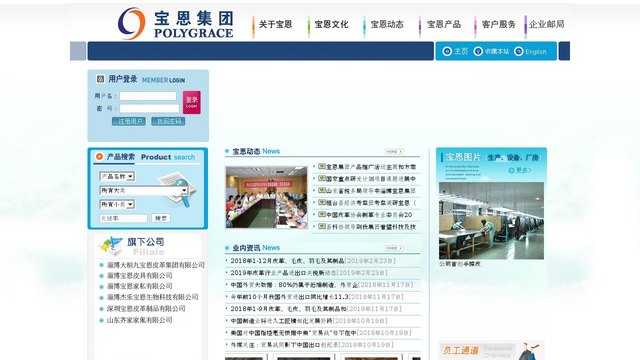Click the user login panel icon
The width and height of the screenshot is (640, 360).
tap(100, 79)
